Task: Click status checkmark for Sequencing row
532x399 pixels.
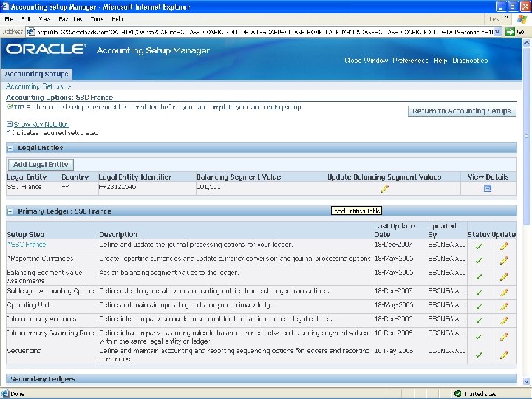Action: (479, 355)
